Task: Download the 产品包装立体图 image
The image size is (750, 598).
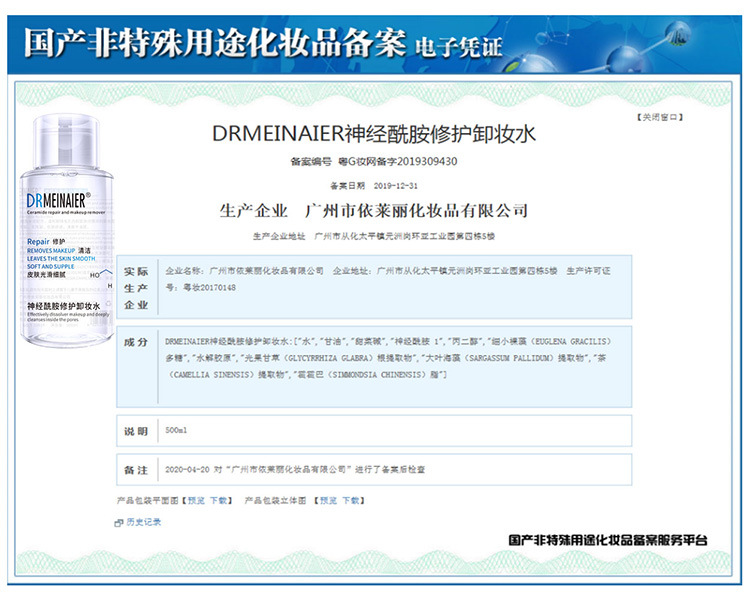Action: click(x=350, y=500)
